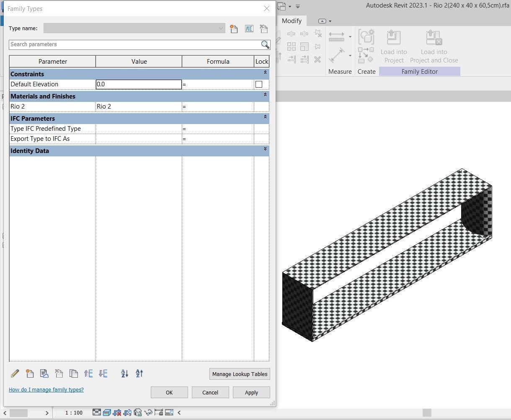
Task: Sort parameters in descending order icon
Action: pos(139,373)
